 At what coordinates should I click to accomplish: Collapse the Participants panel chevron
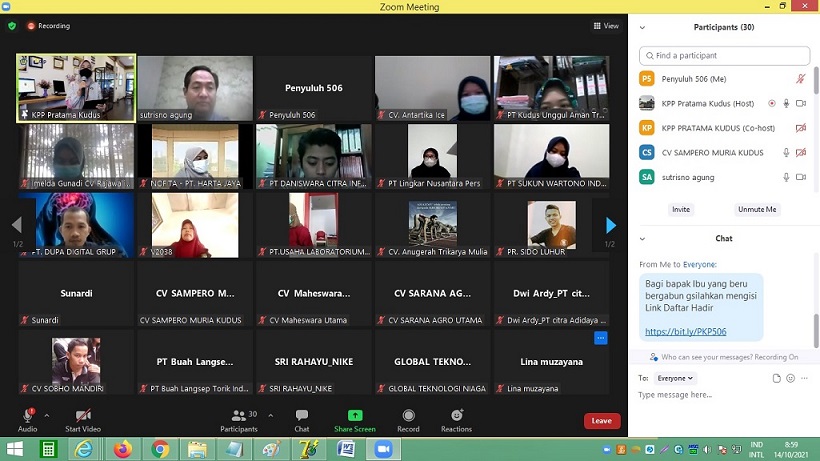pyautogui.click(x=642, y=27)
